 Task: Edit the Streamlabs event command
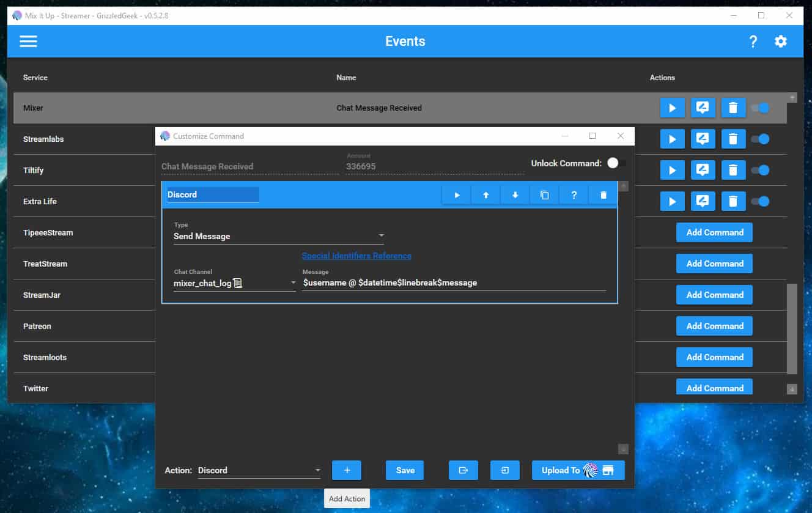(703, 139)
